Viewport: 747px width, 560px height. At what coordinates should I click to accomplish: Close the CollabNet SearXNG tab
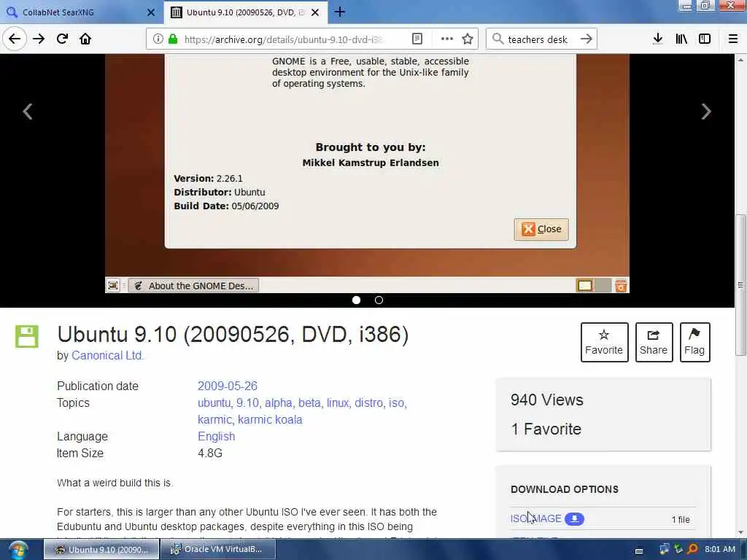151,12
